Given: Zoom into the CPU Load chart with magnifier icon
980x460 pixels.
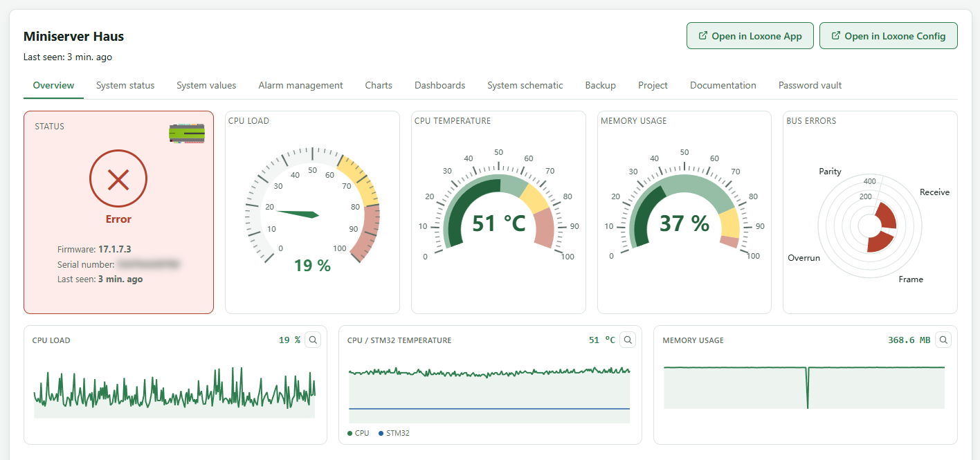Looking at the screenshot, I should click(313, 340).
